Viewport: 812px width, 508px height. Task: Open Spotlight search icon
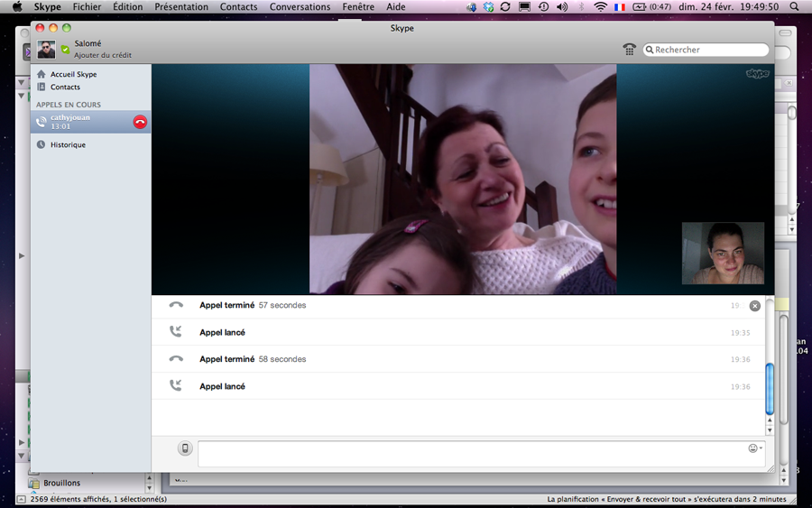pos(794,6)
